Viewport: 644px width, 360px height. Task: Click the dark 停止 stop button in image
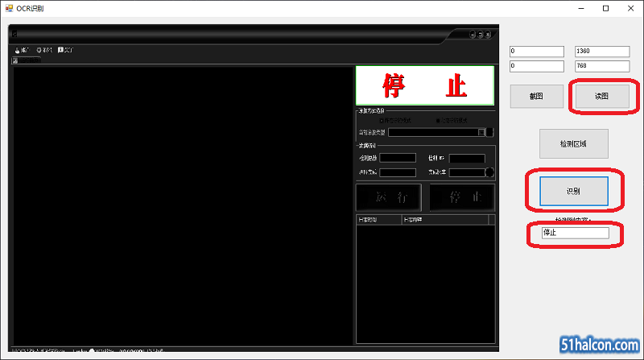462,198
